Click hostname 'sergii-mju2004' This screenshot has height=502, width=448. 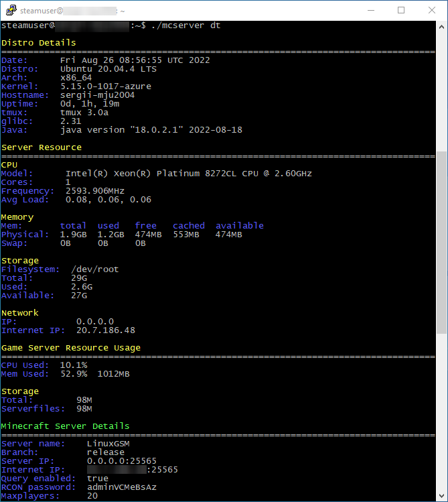[x=98, y=95]
